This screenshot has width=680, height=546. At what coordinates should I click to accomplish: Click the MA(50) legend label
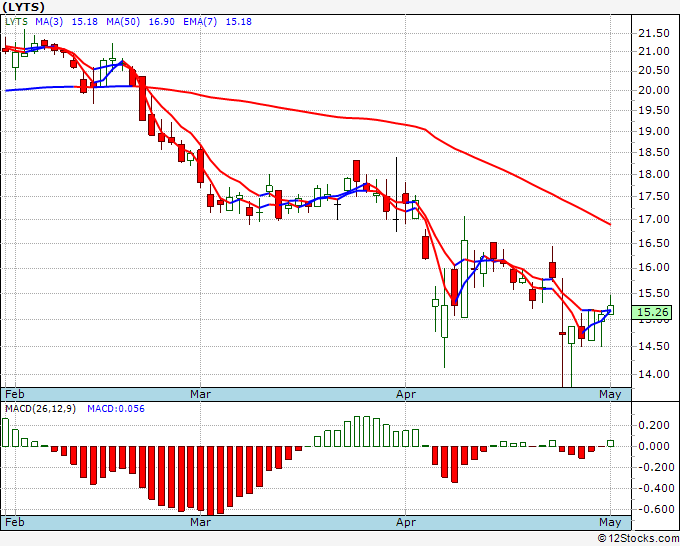pos(123,22)
